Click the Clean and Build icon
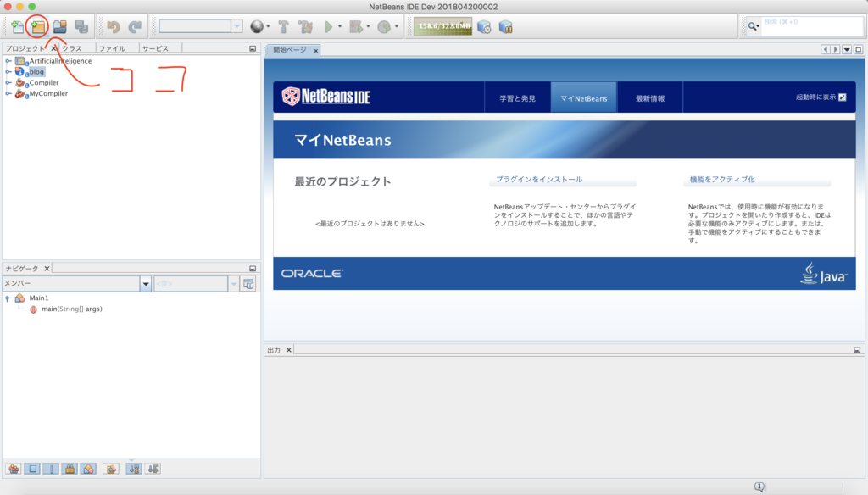 305,26
